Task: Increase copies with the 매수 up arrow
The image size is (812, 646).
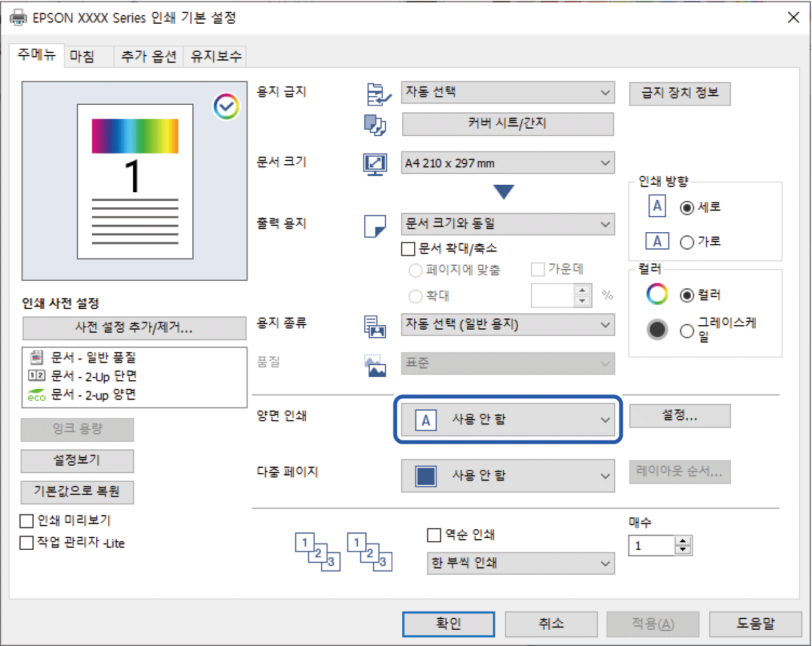Action: [683, 541]
